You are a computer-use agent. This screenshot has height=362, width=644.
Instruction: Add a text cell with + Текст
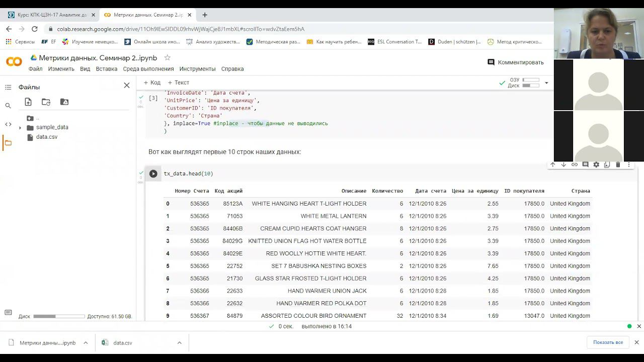[x=179, y=82]
